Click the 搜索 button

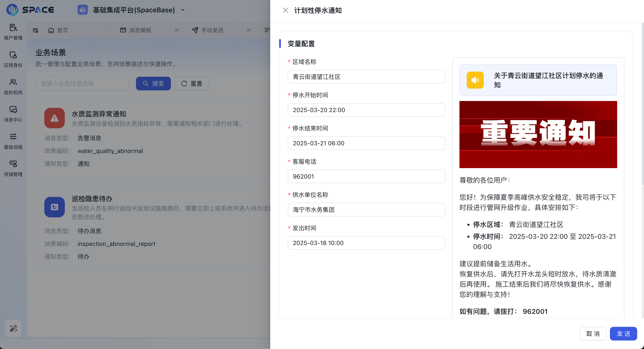click(x=153, y=84)
